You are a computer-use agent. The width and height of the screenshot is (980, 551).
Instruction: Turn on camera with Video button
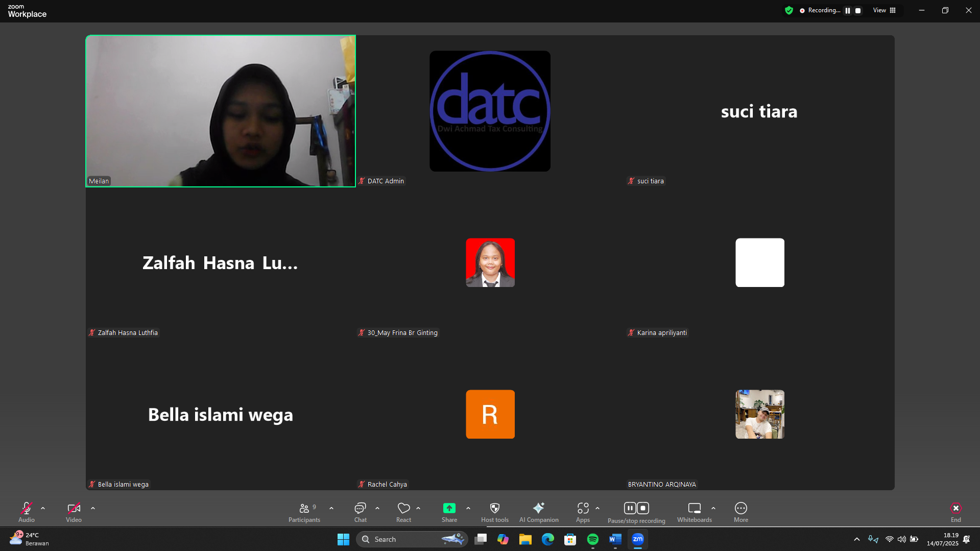tap(74, 512)
